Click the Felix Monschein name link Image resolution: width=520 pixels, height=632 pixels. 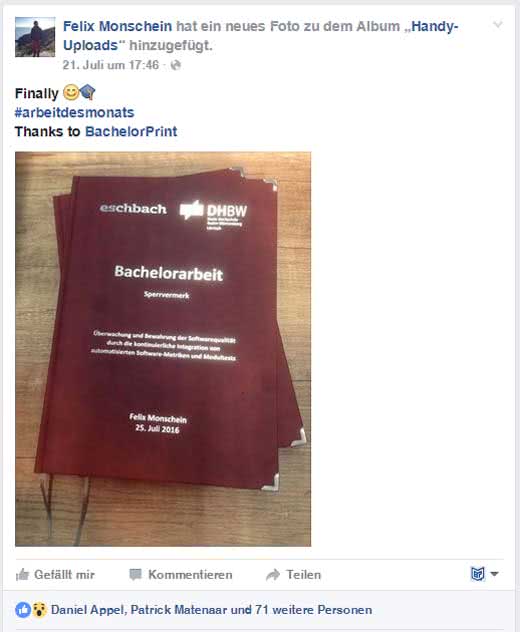pyautogui.click(x=117, y=27)
